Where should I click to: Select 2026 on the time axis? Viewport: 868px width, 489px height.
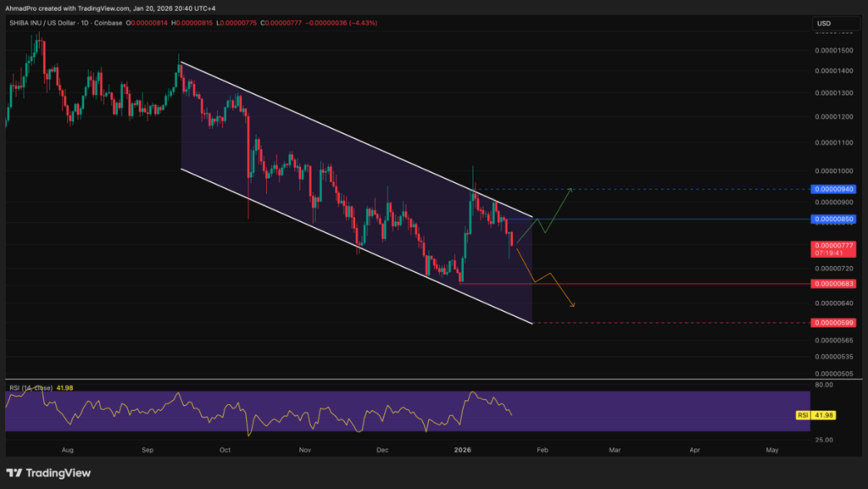pos(463,450)
